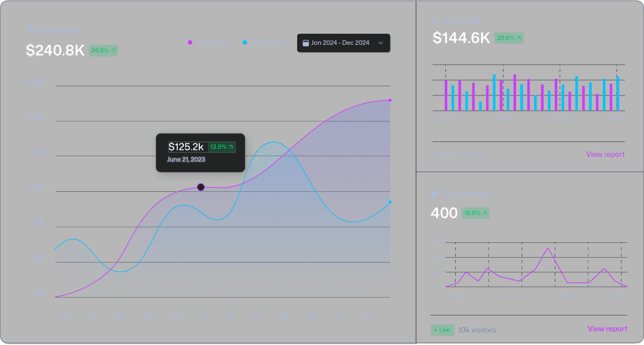644x345 pixels.
Task: Click the purple Revenue legend color dot
Action: (190, 42)
